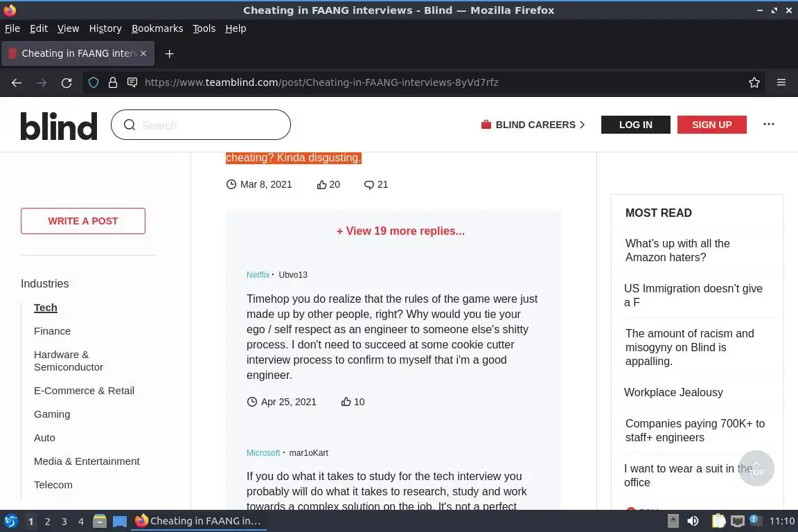This screenshot has width=798, height=532.
Task: Select the Finance industry
Action: [x=53, y=331]
